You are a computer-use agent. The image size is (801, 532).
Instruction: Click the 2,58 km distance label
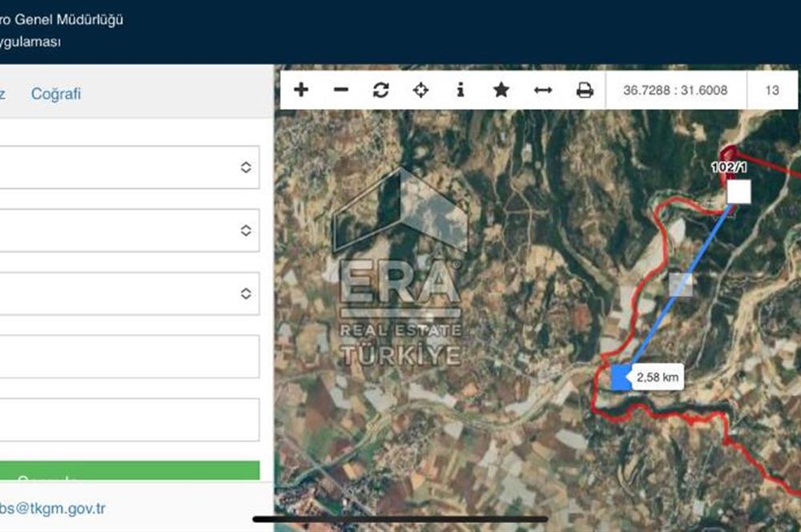tap(658, 377)
